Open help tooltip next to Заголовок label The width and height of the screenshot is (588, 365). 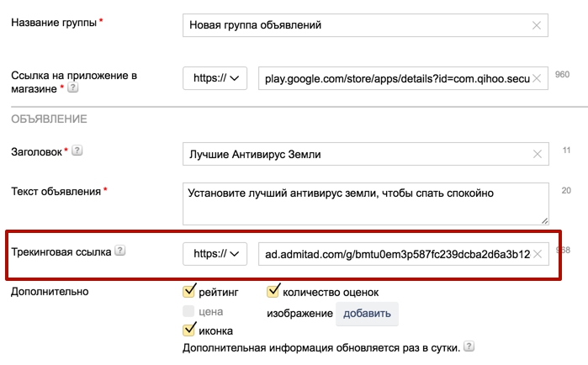click(77, 151)
